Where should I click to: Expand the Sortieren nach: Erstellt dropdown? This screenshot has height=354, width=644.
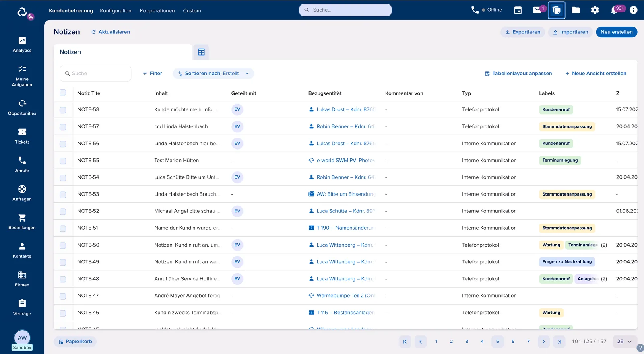coord(213,73)
